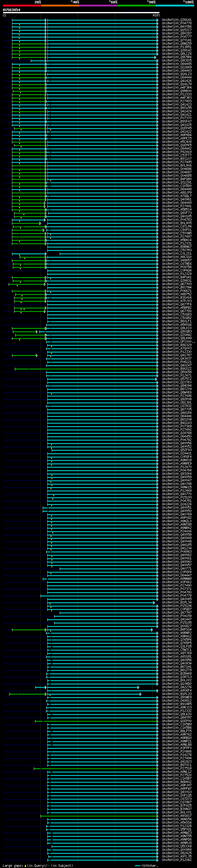Click hit label UniRef100_B9GSZ2
The width and height of the screenshot is (197, 868).
(x=177, y=369)
